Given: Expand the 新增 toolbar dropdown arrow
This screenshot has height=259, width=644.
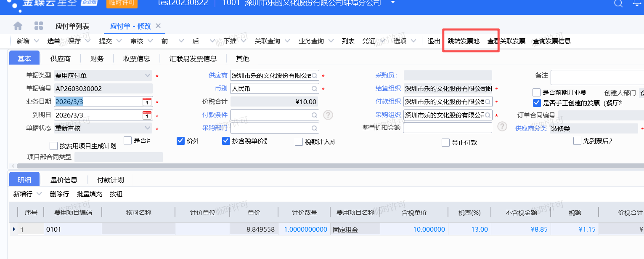Looking at the screenshot, I should [37, 41].
